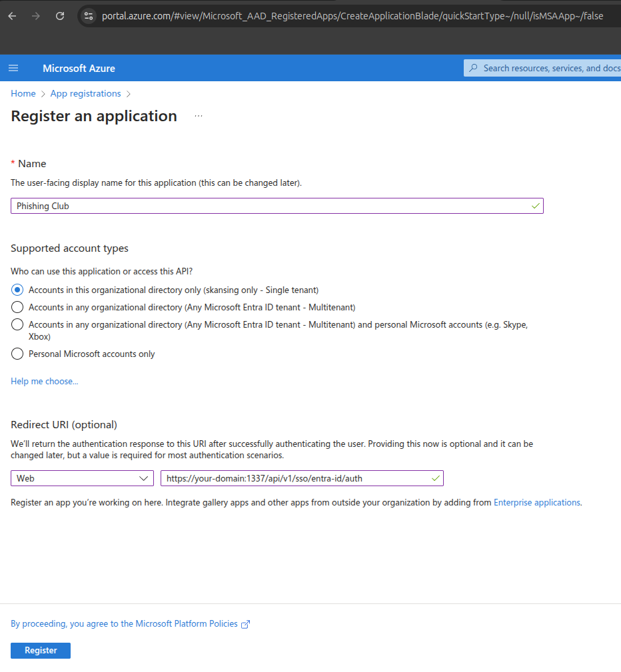621x672 pixels.
Task: Open the ellipsis menu beside Register an application
Action: pyautogui.click(x=198, y=116)
